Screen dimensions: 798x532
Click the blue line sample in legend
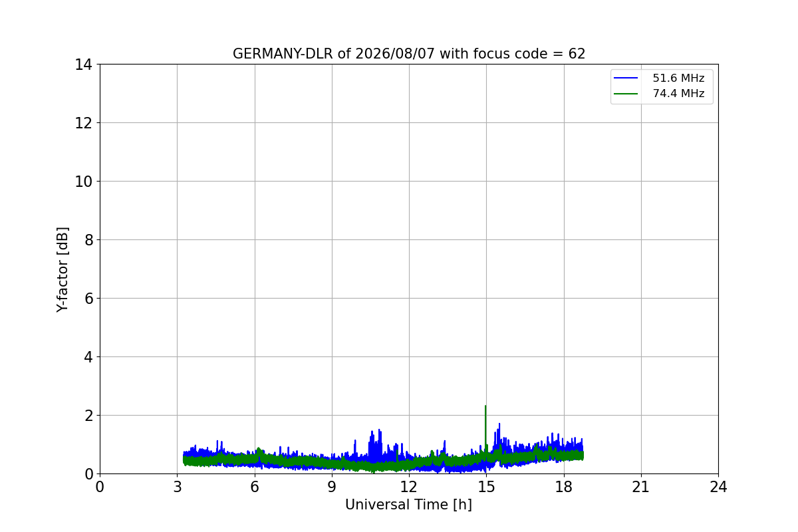[626, 78]
